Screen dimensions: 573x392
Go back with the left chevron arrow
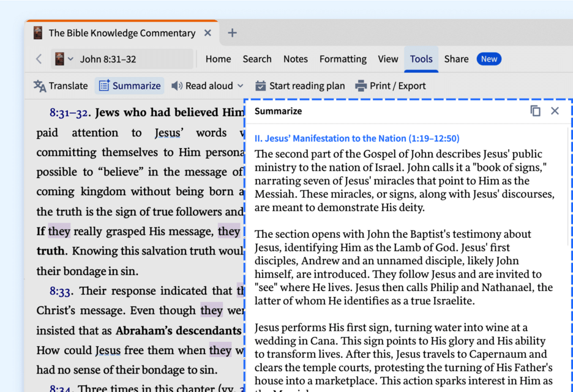tap(39, 59)
